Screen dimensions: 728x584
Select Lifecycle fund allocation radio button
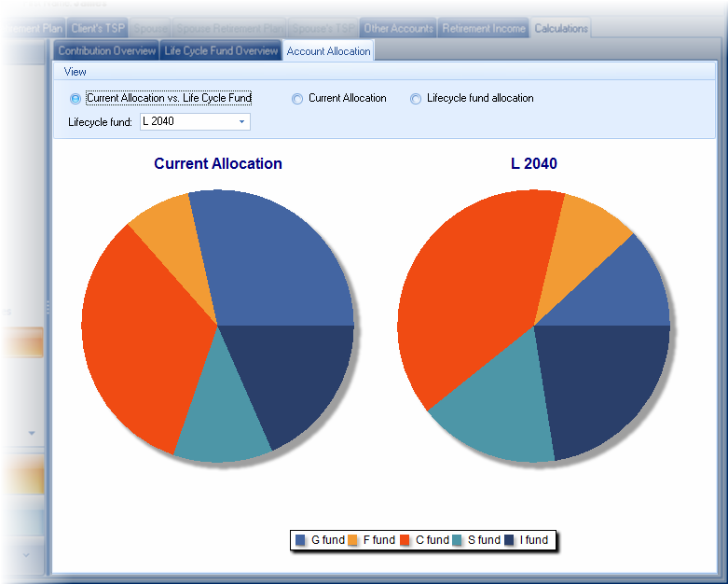[x=416, y=99]
